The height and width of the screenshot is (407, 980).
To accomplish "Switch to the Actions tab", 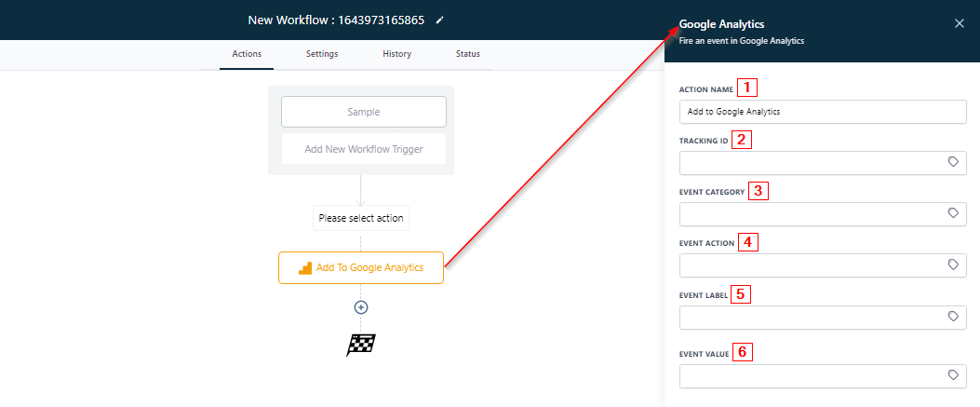I will [247, 54].
